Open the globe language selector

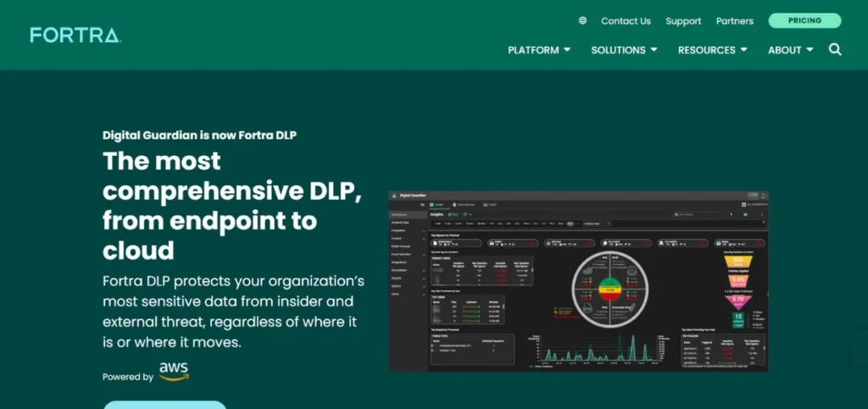(x=582, y=20)
